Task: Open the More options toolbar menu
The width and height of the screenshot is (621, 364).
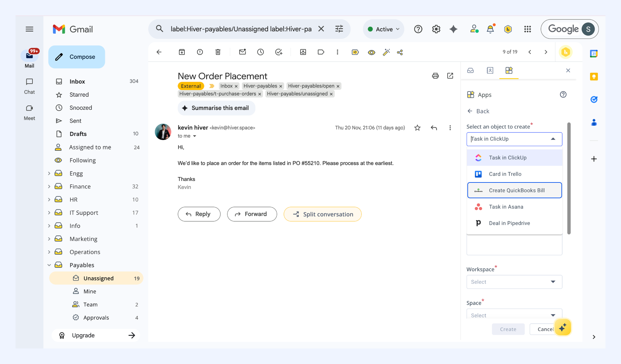Action: (337, 52)
